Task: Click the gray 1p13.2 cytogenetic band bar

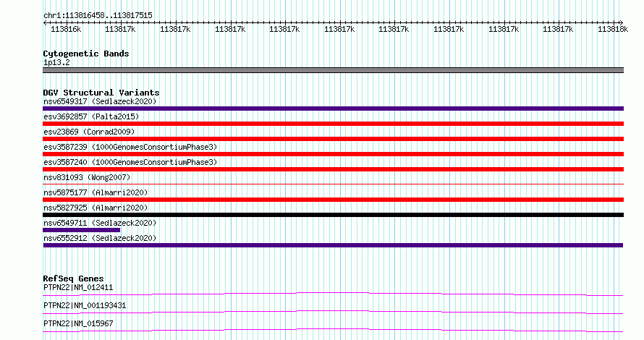Action: click(333, 70)
